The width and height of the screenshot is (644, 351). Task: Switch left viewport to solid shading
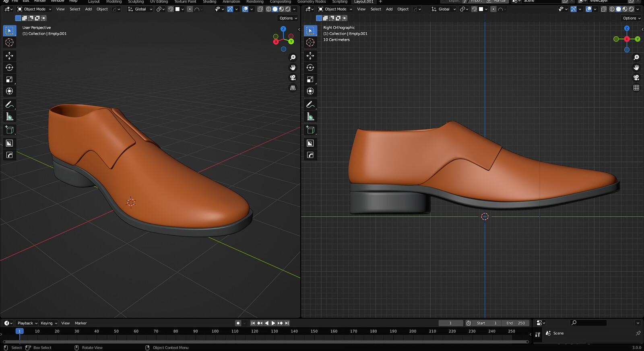pyautogui.click(x=275, y=9)
